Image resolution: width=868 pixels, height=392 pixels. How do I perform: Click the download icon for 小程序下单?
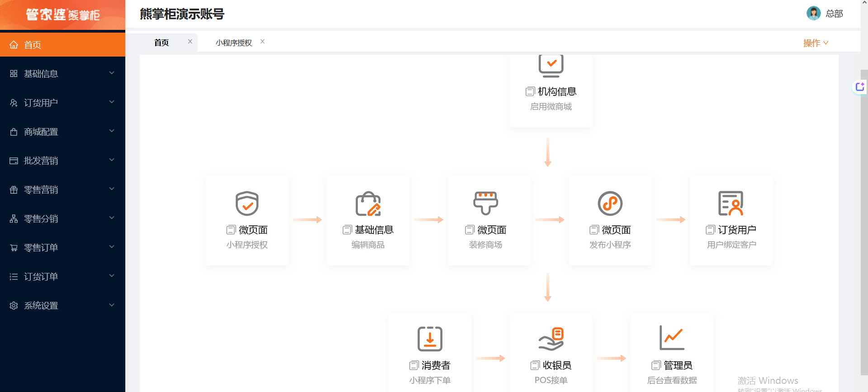(430, 339)
